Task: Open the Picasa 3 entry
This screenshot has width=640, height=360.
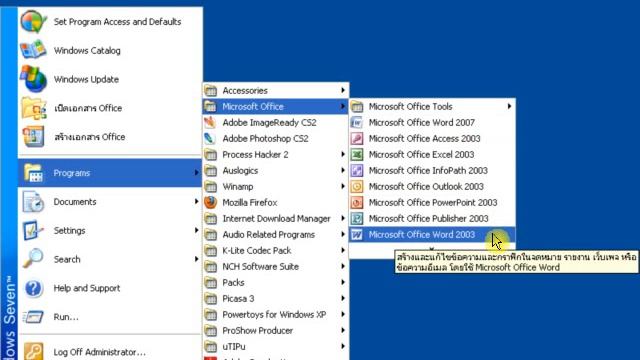Action: click(x=276, y=299)
